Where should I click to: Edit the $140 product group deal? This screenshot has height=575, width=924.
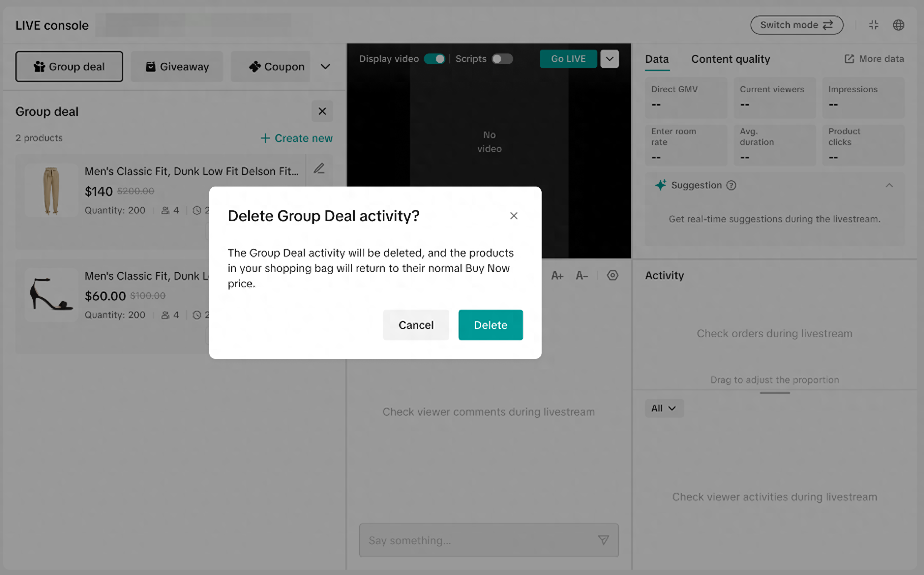click(319, 168)
